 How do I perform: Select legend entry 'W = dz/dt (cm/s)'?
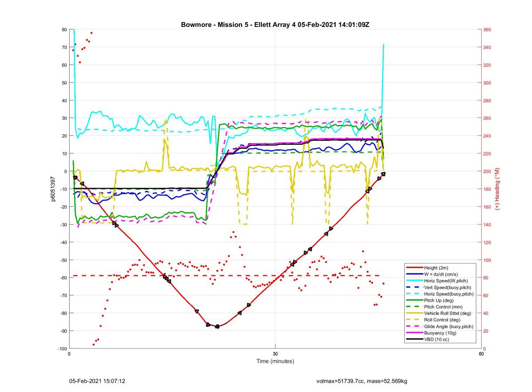[442, 275]
